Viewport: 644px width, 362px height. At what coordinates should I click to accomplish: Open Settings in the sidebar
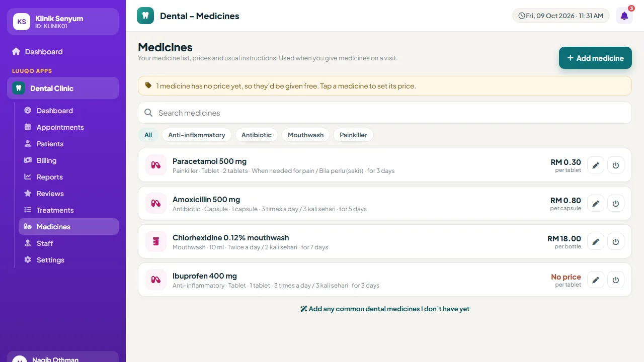tap(68, 260)
